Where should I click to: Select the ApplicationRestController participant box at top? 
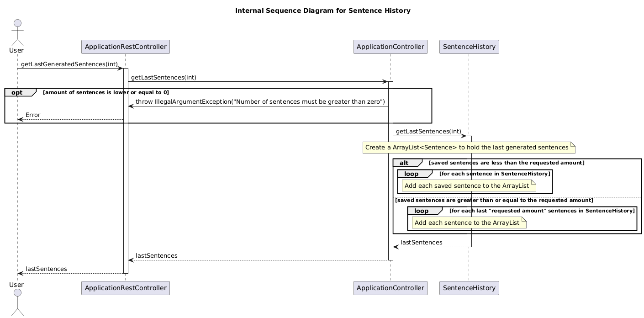click(x=126, y=47)
